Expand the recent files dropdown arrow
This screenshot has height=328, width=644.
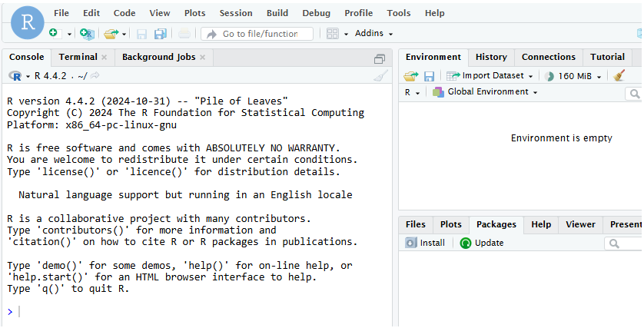[124, 34]
